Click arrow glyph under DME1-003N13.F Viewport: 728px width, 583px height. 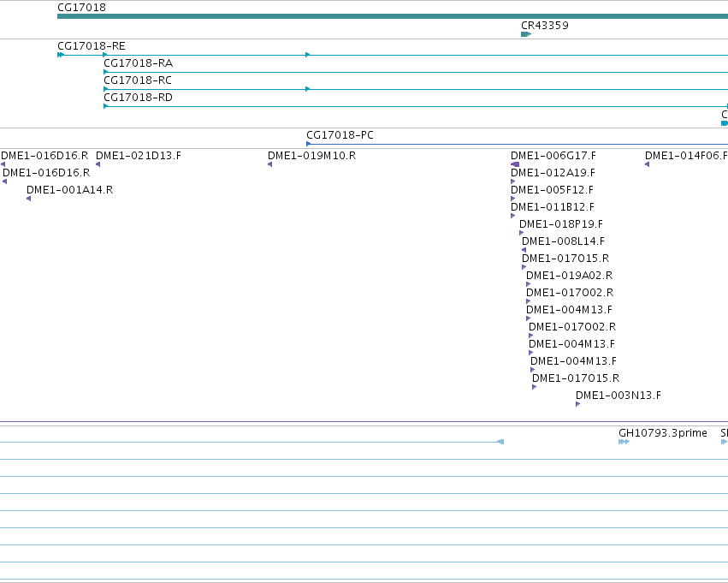tap(578, 405)
